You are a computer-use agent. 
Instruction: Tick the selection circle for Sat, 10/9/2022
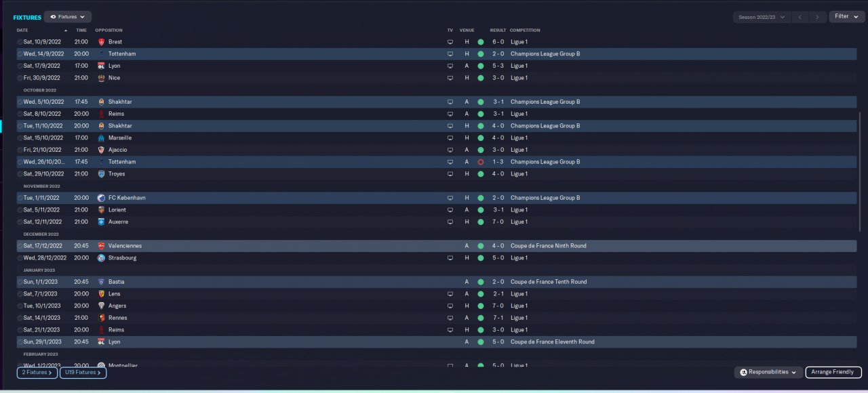20,42
